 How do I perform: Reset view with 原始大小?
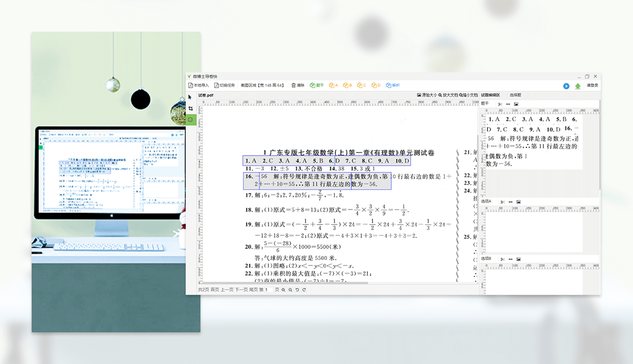[x=427, y=95]
